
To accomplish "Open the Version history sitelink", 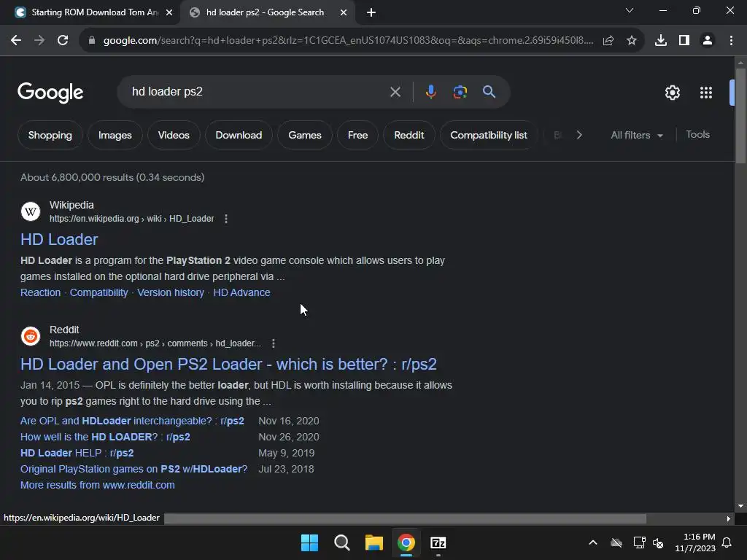I will pos(171,292).
